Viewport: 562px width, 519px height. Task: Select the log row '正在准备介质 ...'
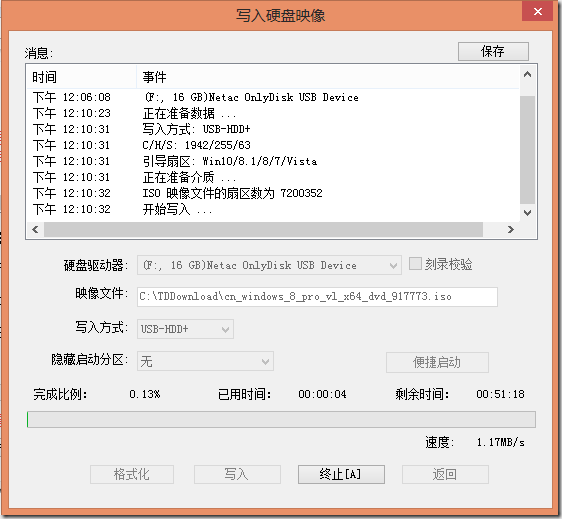click(x=273, y=177)
